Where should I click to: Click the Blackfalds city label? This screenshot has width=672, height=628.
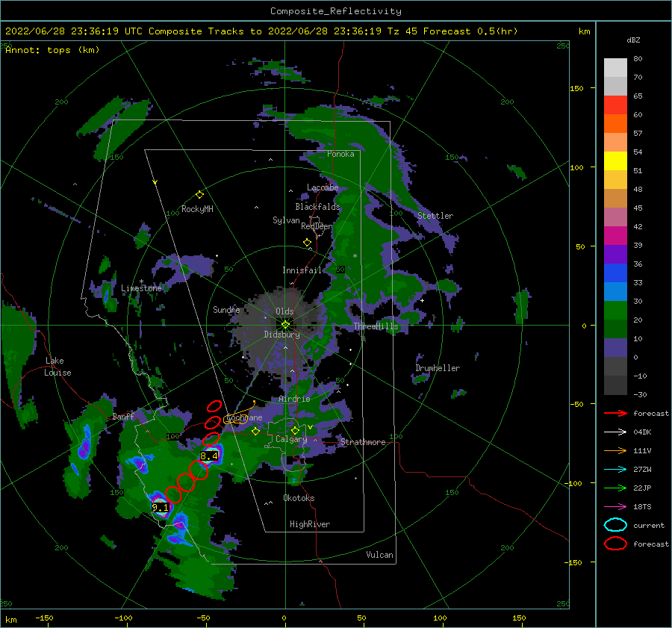[x=317, y=207]
